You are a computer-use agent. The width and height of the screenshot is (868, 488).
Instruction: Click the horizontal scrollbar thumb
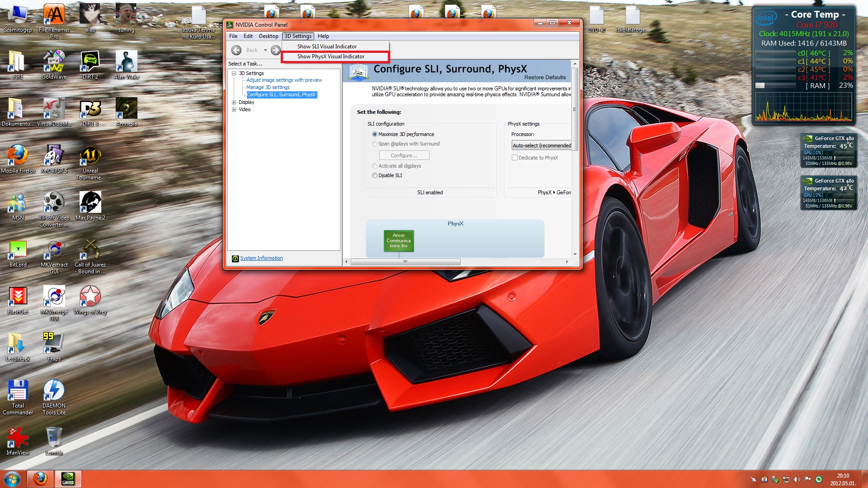[406, 262]
